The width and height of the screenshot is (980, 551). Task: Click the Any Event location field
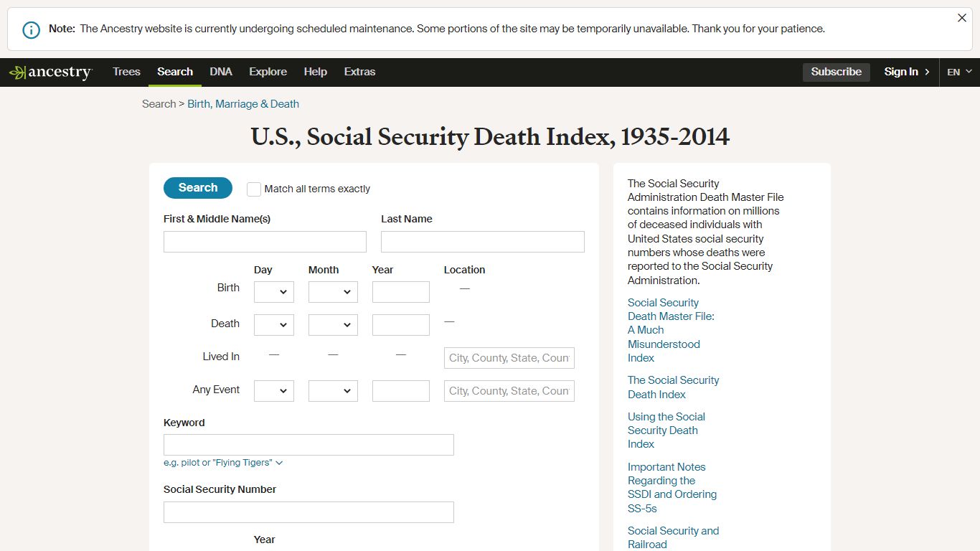509,391
